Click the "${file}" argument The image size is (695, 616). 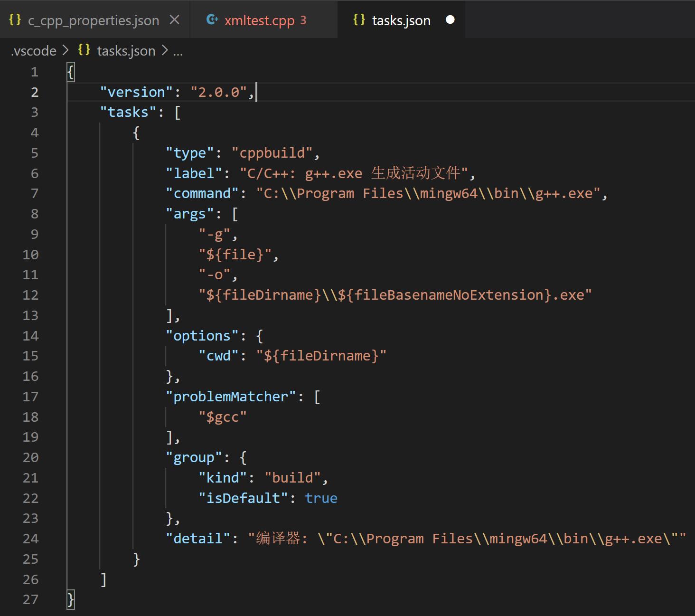[x=235, y=255]
